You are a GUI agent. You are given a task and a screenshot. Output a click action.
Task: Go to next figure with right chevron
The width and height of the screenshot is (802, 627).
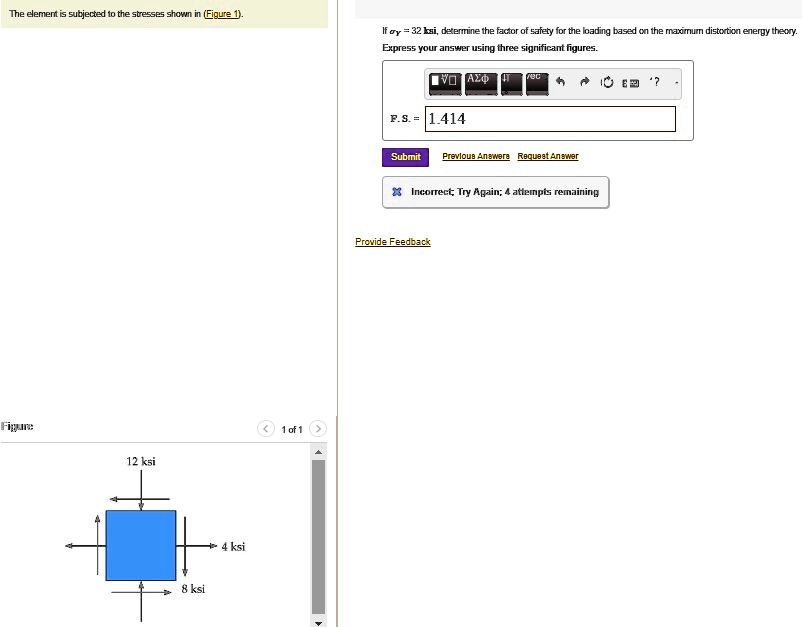pos(318,428)
